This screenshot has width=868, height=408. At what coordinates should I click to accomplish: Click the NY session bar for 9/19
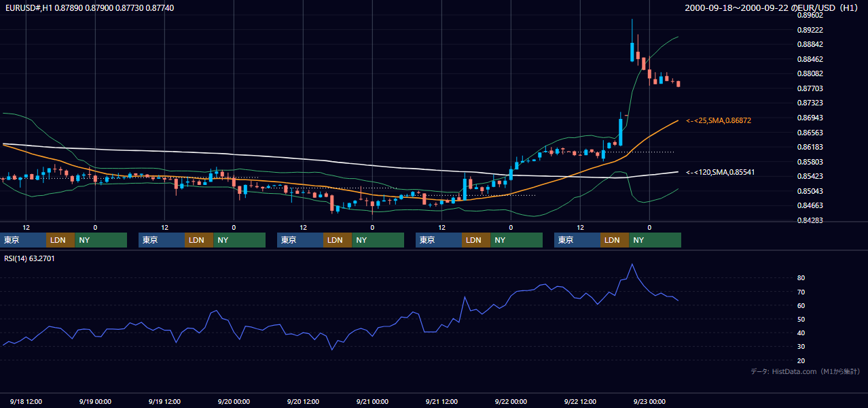(x=239, y=240)
